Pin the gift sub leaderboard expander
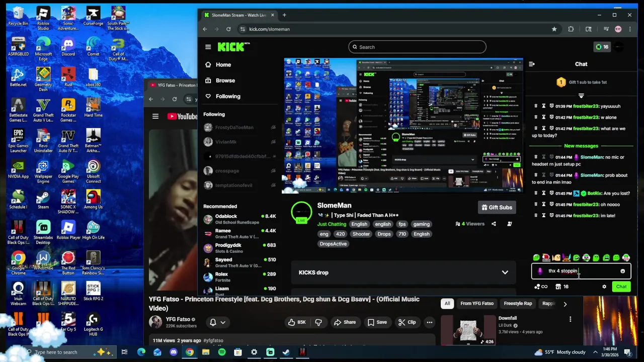 click(581, 96)
